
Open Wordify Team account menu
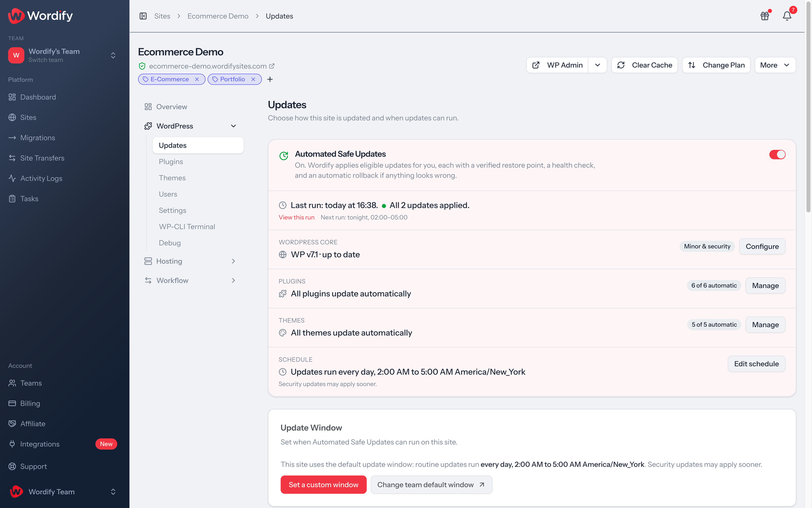[x=63, y=491]
